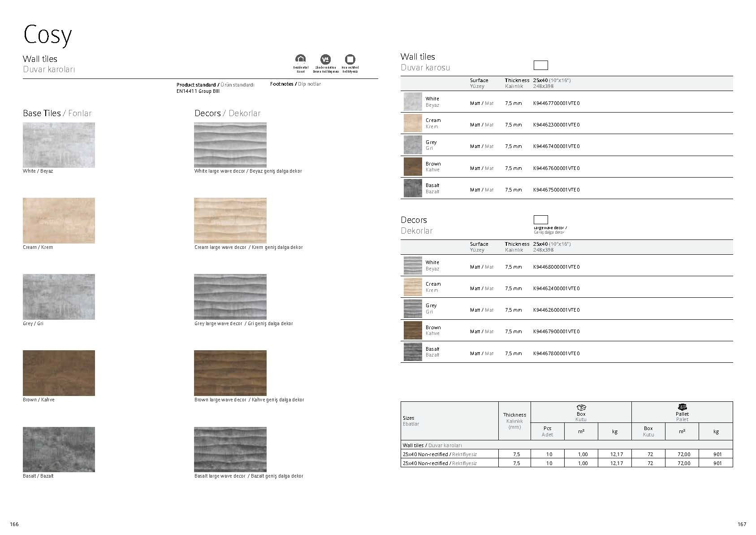Image resolution: width=756 pixels, height=535 pixels.
Task: Click the Non-rectified square icon
Action: (x=350, y=59)
